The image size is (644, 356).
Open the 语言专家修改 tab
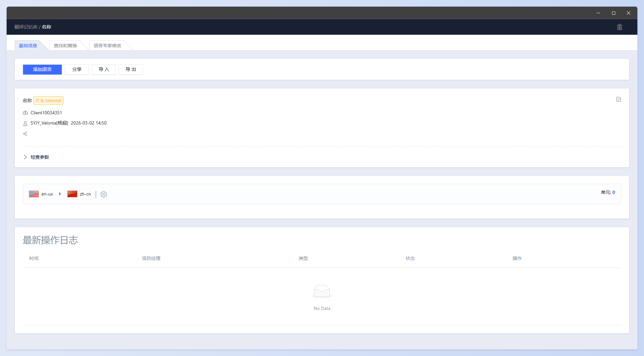pos(107,45)
